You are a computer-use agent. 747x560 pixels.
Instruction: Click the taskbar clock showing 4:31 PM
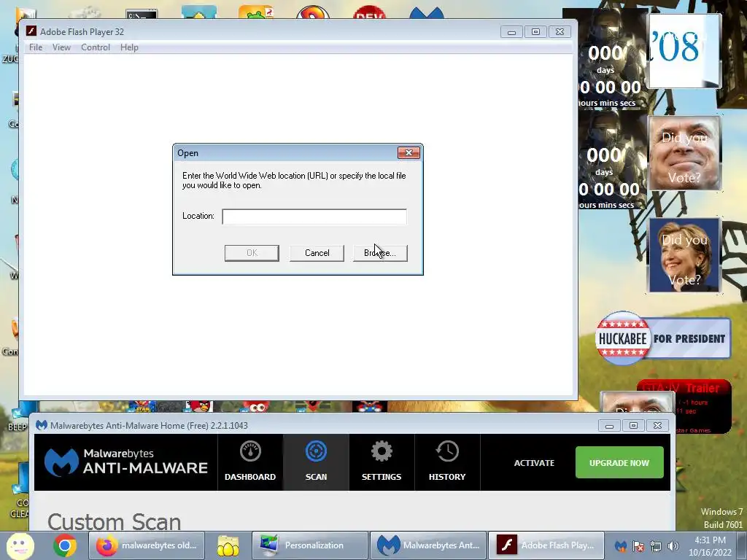[x=710, y=546]
